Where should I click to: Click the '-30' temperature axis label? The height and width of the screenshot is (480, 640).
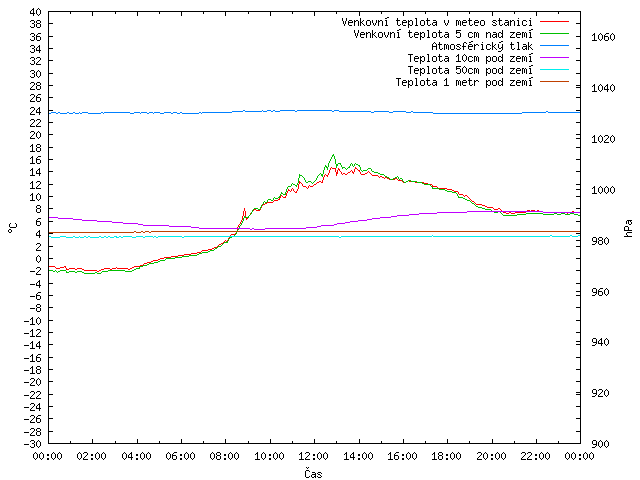tap(32, 444)
